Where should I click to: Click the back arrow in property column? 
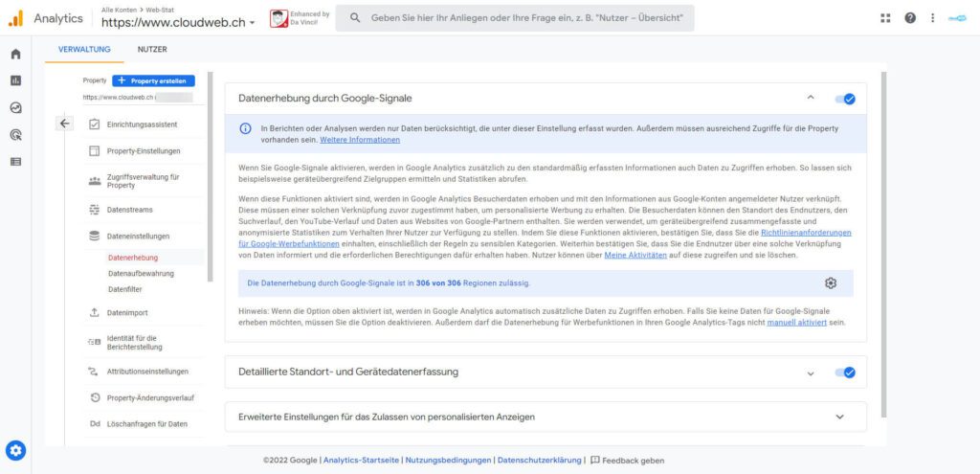click(x=64, y=124)
